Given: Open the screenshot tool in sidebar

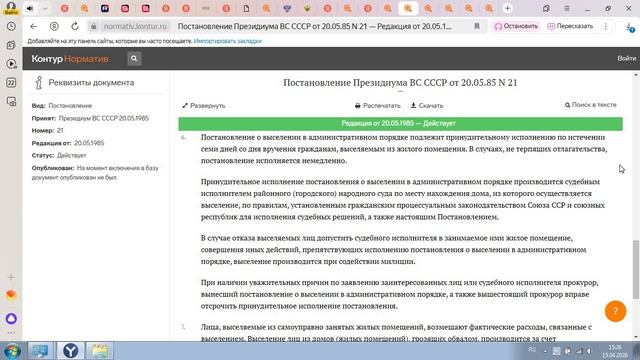Looking at the screenshot, I should point(11,102).
